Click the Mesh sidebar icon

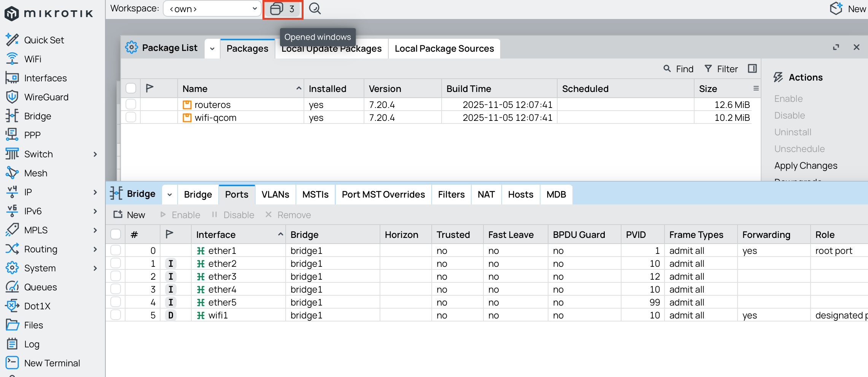pyautogui.click(x=12, y=173)
